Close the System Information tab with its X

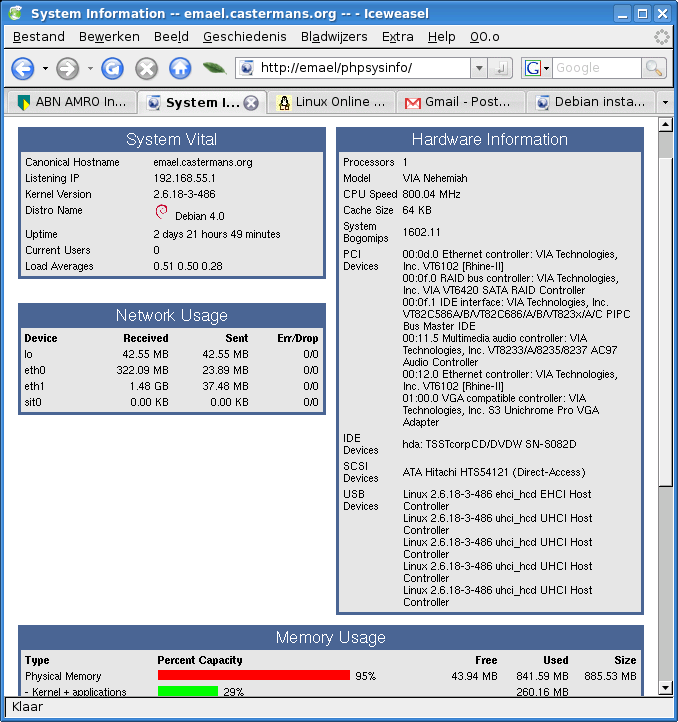251,103
